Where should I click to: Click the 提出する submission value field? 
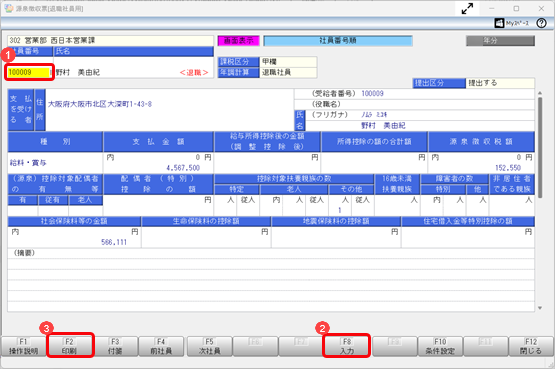coord(500,83)
